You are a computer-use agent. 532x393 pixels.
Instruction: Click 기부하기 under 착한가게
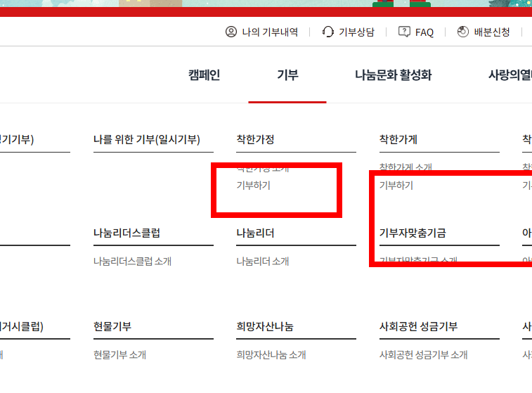(x=396, y=186)
